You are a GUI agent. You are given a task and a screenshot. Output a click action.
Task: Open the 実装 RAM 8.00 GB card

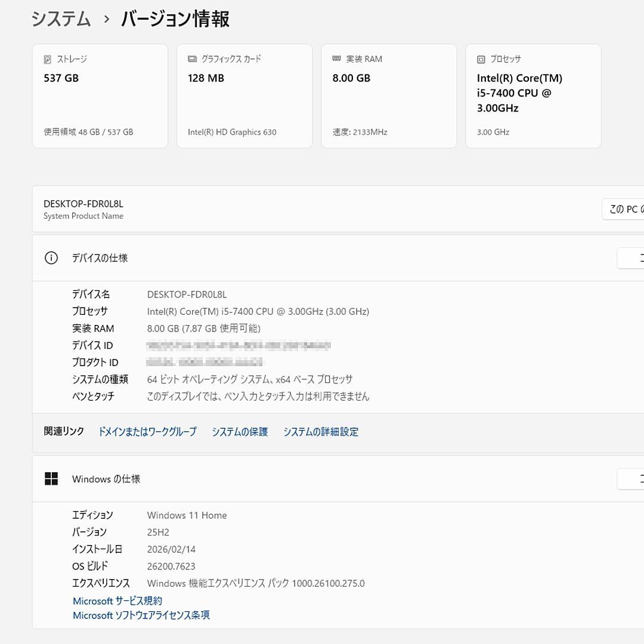(389, 96)
